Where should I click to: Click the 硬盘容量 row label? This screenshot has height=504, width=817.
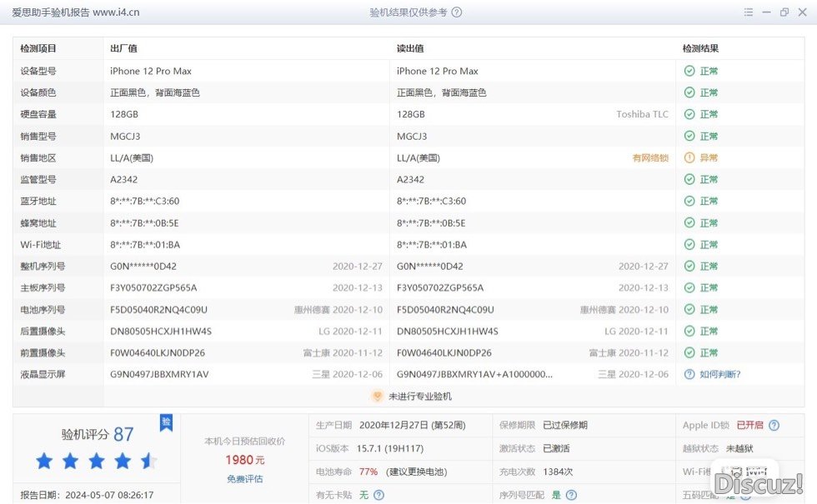38,114
